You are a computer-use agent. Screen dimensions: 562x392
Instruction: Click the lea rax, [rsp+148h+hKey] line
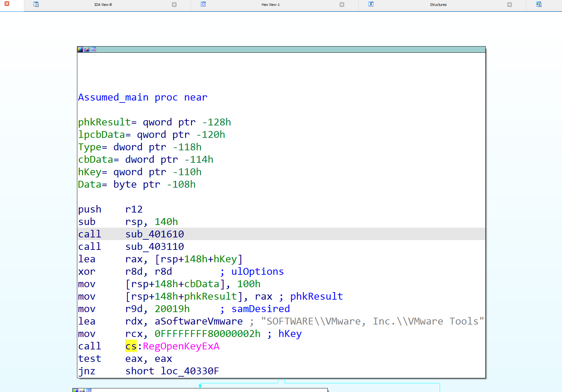[160, 259]
